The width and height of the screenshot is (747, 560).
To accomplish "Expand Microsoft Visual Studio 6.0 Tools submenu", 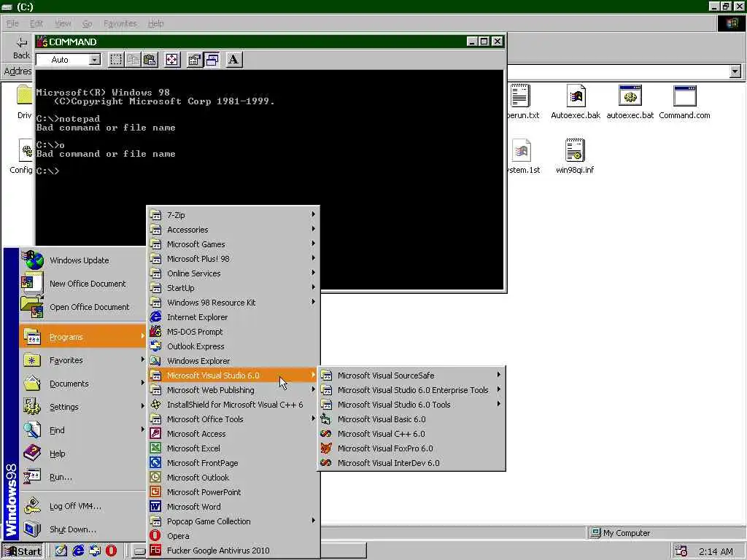I will tap(411, 405).
